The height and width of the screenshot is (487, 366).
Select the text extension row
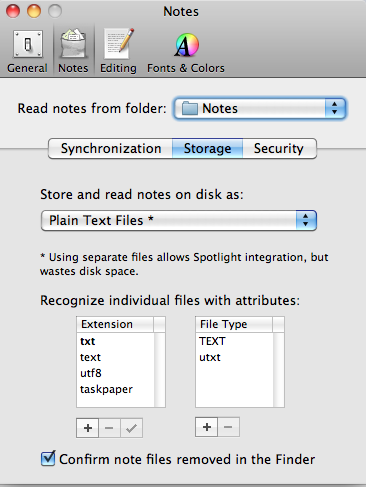(116, 357)
